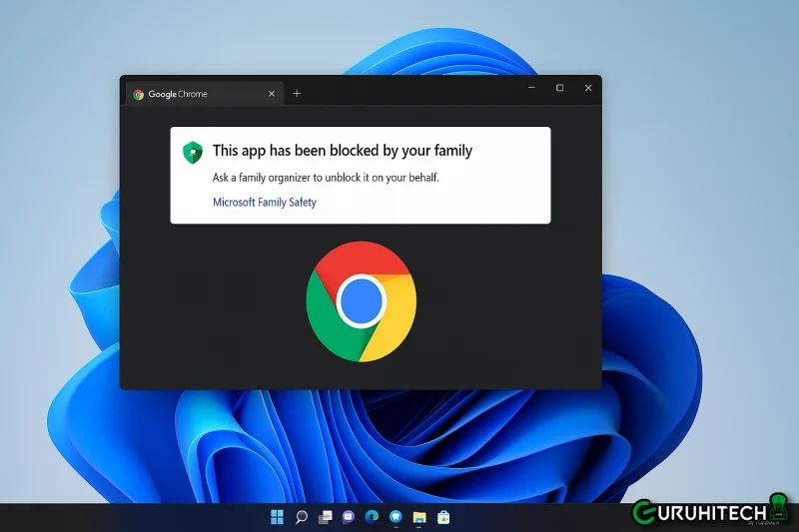Minimize the Chrome window
The image size is (799, 532).
(531, 88)
